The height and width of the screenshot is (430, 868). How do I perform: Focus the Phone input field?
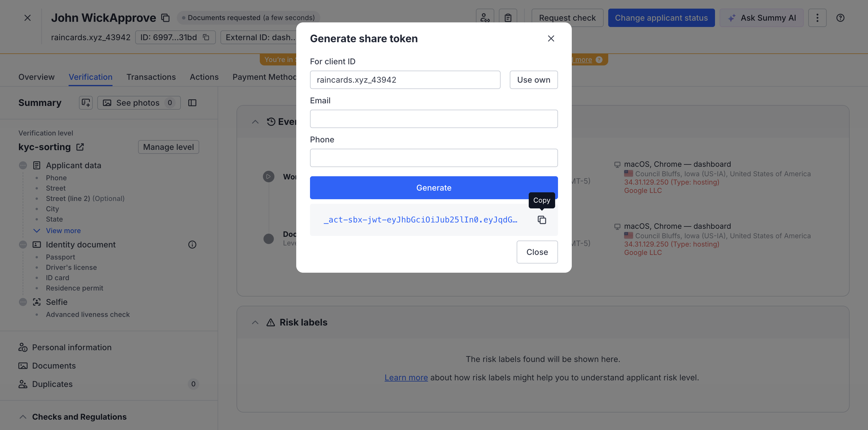click(434, 158)
